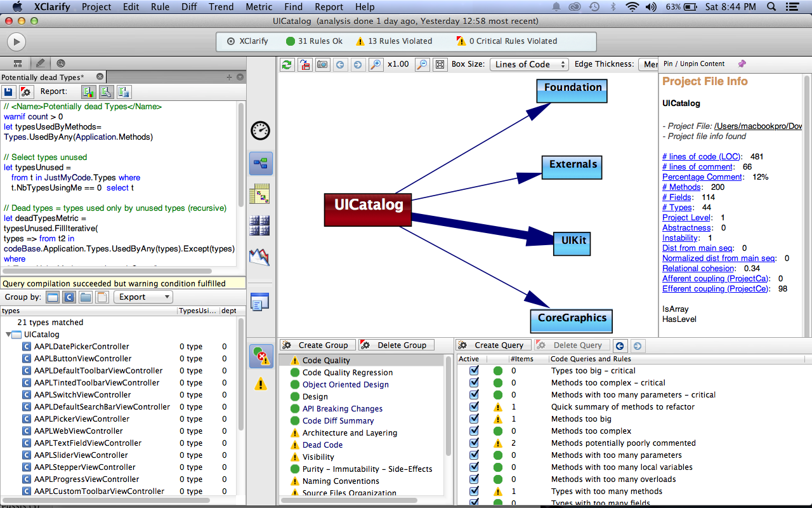812x508 pixels.
Task: Group results by class 'C' icon
Action: pos(69,297)
